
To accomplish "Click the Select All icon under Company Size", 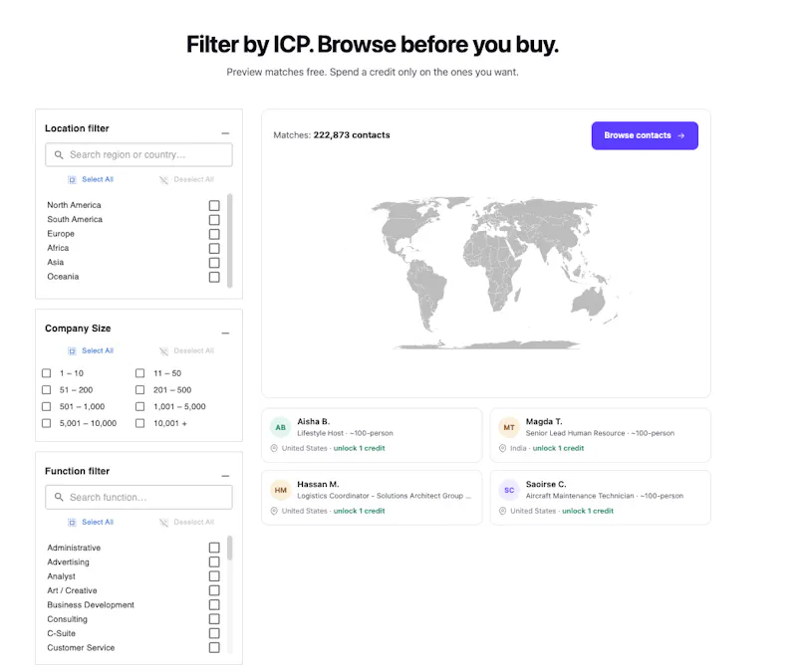I will [72, 350].
